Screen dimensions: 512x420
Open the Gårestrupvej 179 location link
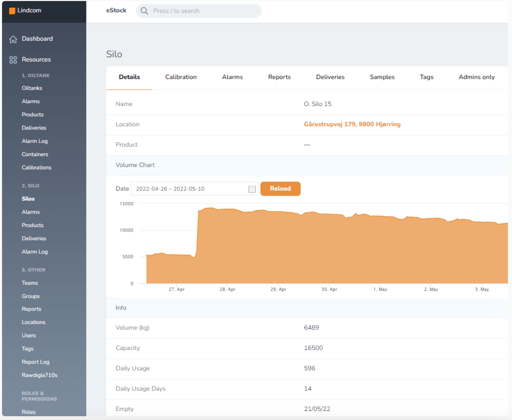(352, 124)
